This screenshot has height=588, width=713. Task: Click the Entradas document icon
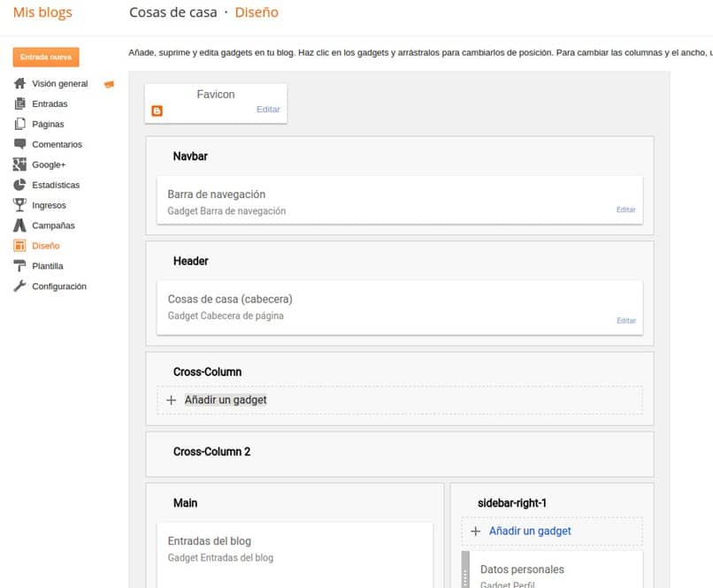[19, 104]
